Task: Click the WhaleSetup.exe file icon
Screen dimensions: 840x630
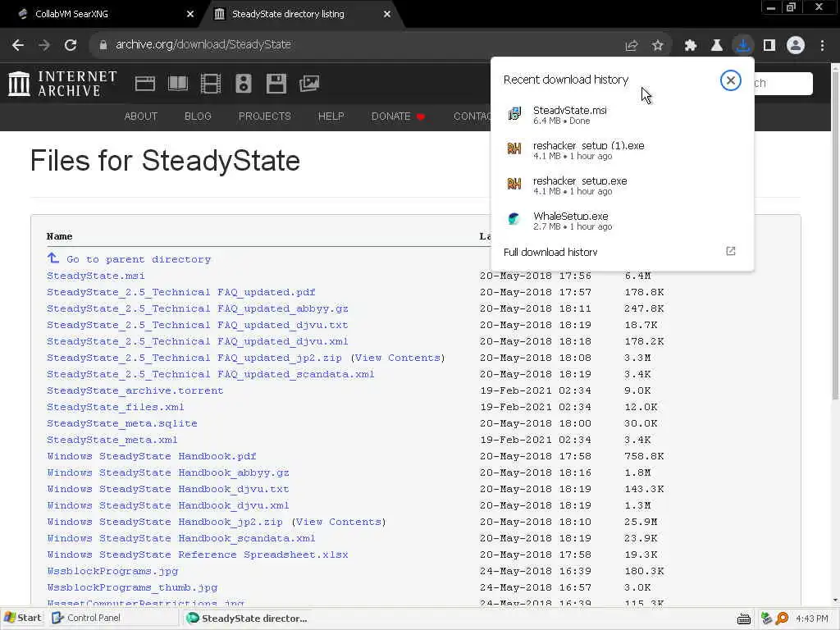Action: tap(514, 219)
